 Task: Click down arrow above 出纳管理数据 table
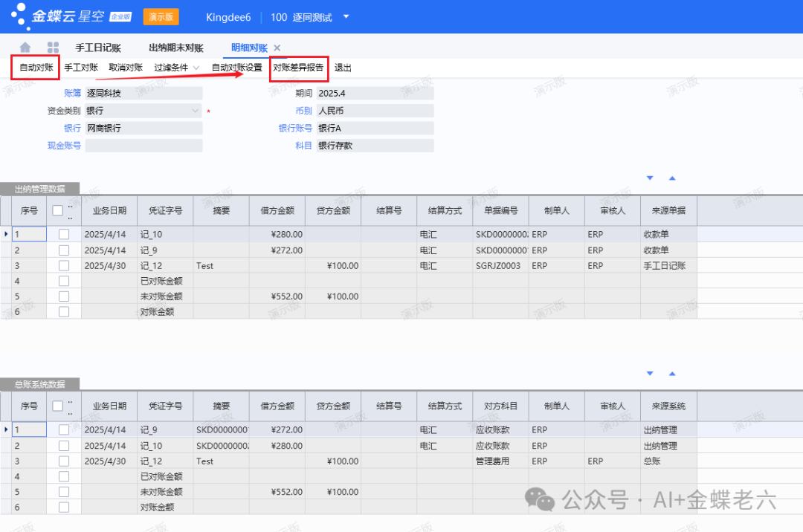click(x=650, y=178)
